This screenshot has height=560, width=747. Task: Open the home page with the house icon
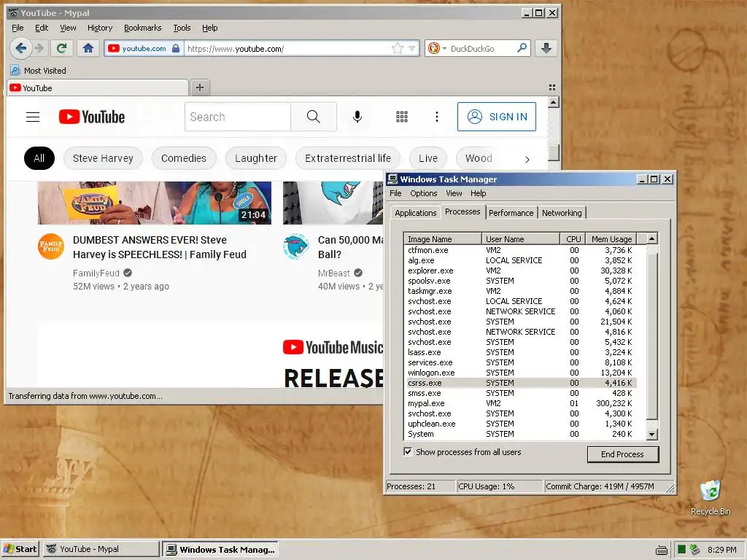pos(88,48)
